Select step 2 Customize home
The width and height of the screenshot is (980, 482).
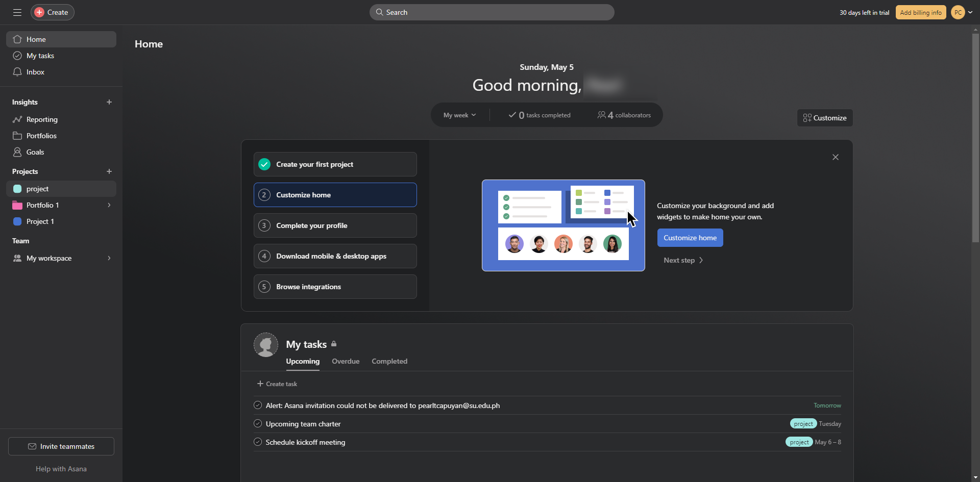click(x=335, y=195)
